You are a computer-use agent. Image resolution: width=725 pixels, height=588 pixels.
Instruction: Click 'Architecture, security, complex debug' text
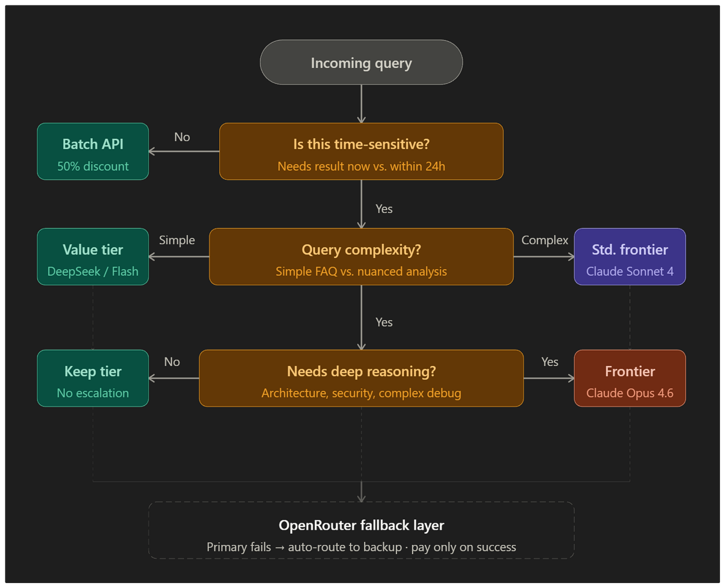[x=361, y=393]
